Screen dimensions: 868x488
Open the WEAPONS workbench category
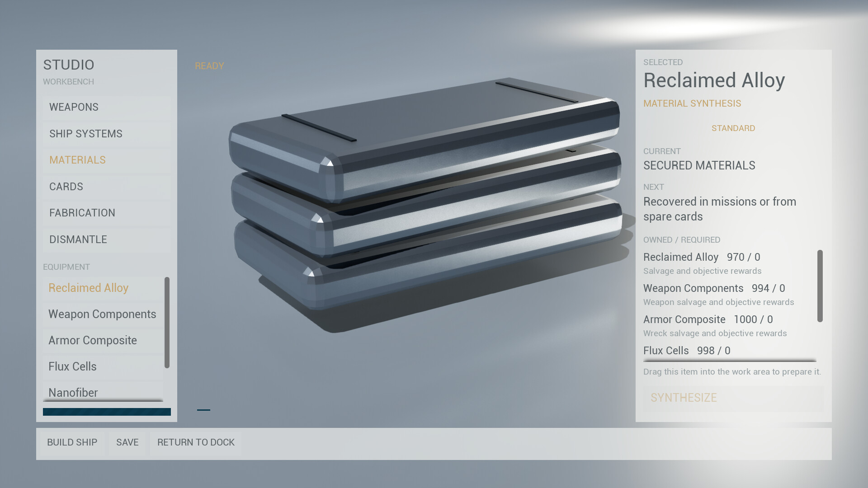(107, 107)
